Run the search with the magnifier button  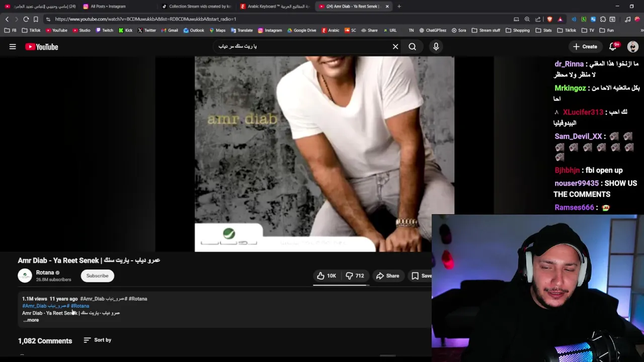click(412, 47)
